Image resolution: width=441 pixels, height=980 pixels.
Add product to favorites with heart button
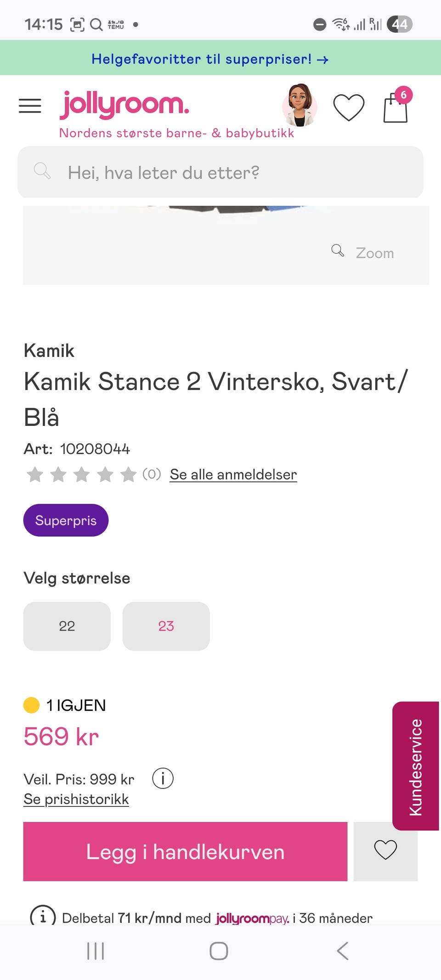tap(385, 850)
